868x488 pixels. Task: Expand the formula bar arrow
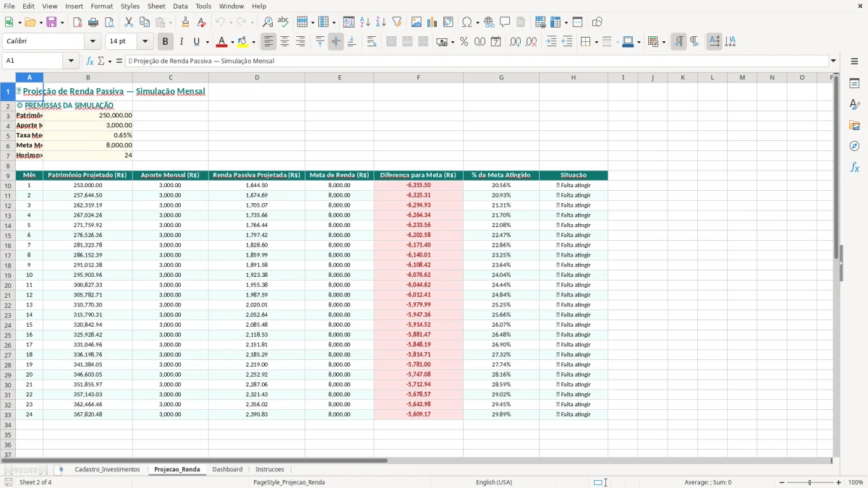[x=833, y=61]
